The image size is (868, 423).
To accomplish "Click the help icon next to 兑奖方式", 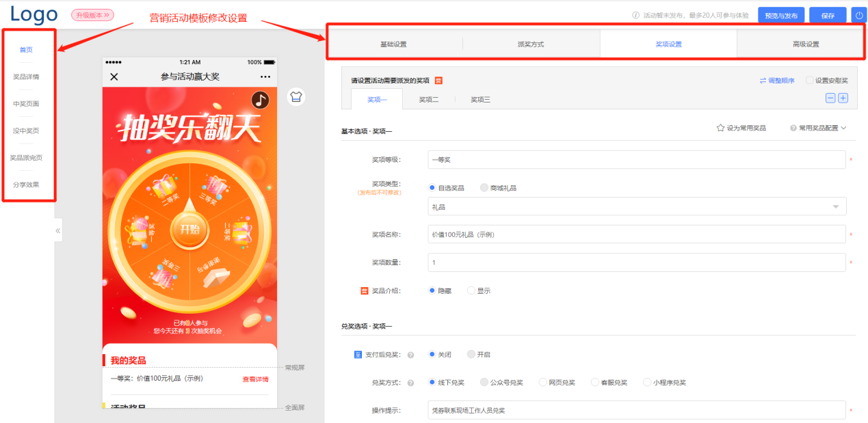I will click(411, 382).
